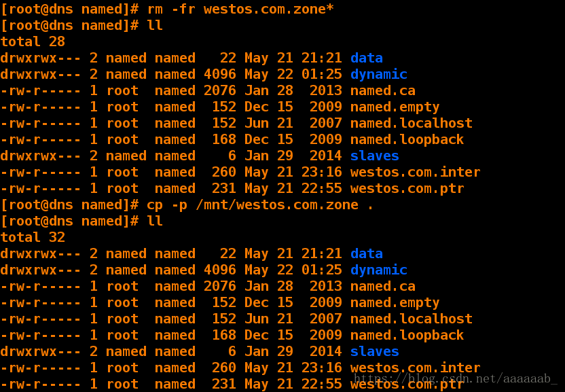Select "westos.com.ptr" filename in total 28 listing
The height and width of the screenshot is (392, 565).
pos(407,189)
